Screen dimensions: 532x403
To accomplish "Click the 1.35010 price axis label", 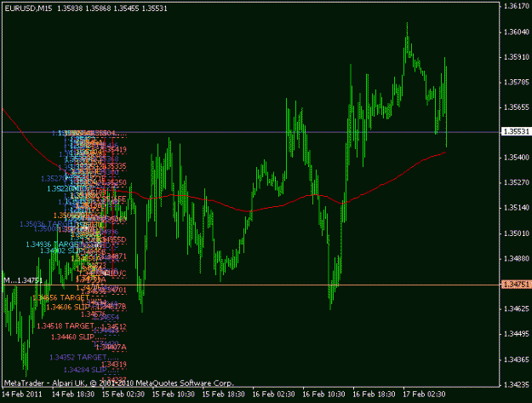I will point(517,233).
